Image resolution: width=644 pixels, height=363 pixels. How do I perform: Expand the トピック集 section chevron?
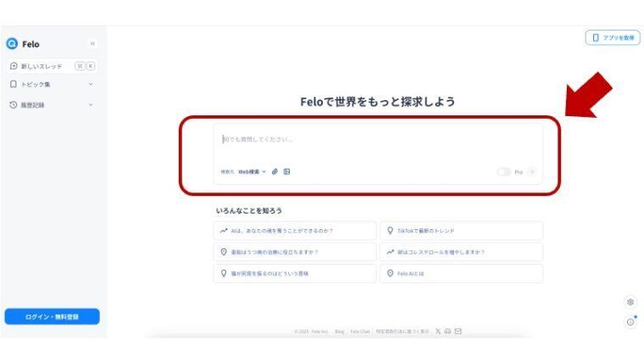click(91, 84)
